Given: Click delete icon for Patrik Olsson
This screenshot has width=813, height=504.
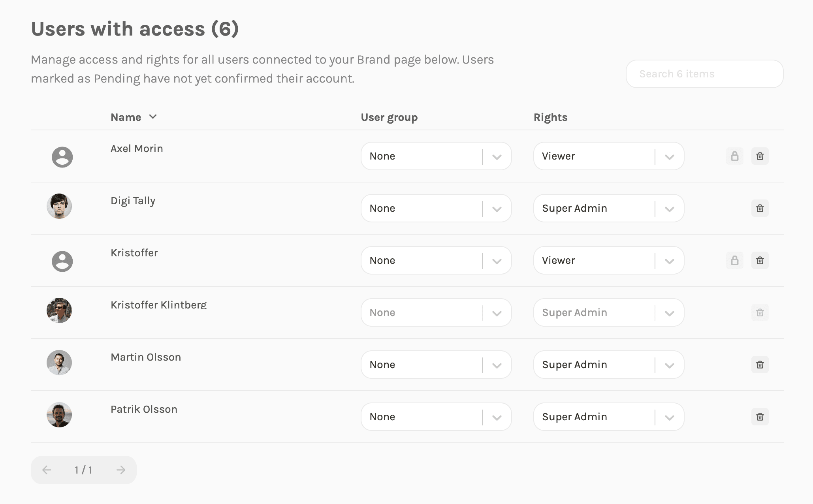Looking at the screenshot, I should (x=760, y=416).
